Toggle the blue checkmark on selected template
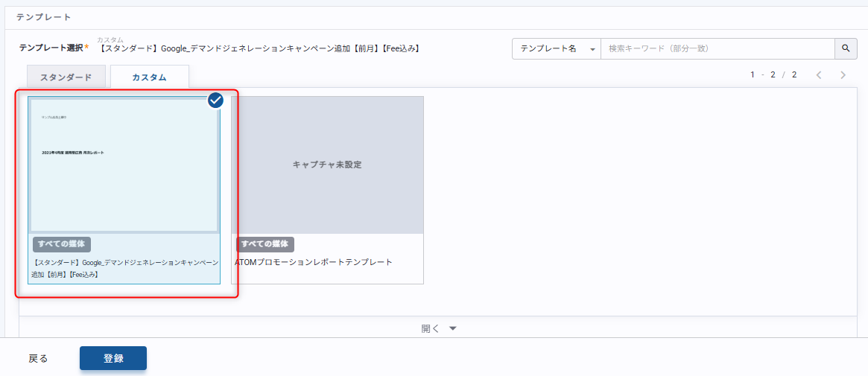The height and width of the screenshot is (376, 868). click(x=216, y=100)
